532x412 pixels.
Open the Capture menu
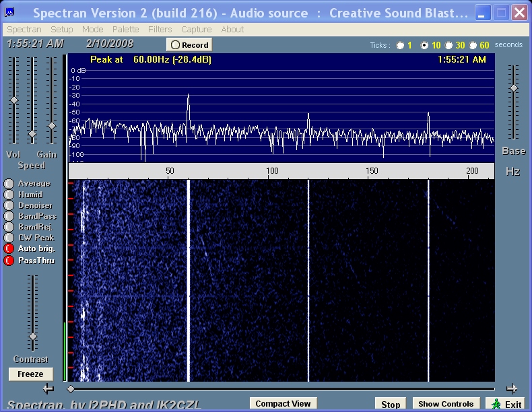[196, 30]
